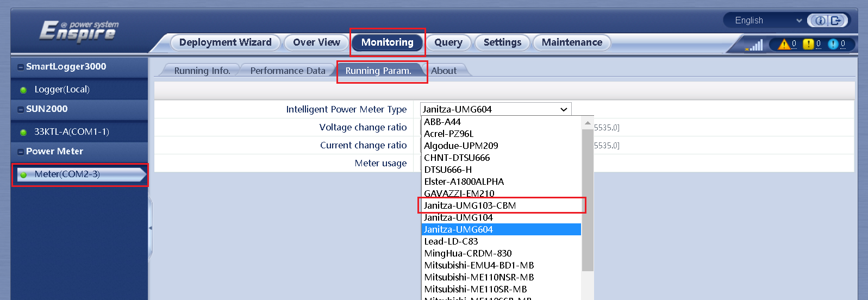Open the English language dropdown

click(768, 21)
